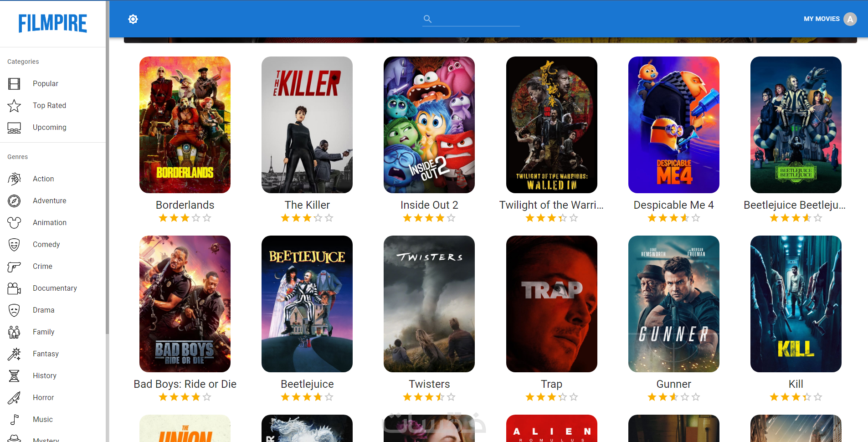Click the Adventure compass icon
868x442 pixels.
pos(14,201)
